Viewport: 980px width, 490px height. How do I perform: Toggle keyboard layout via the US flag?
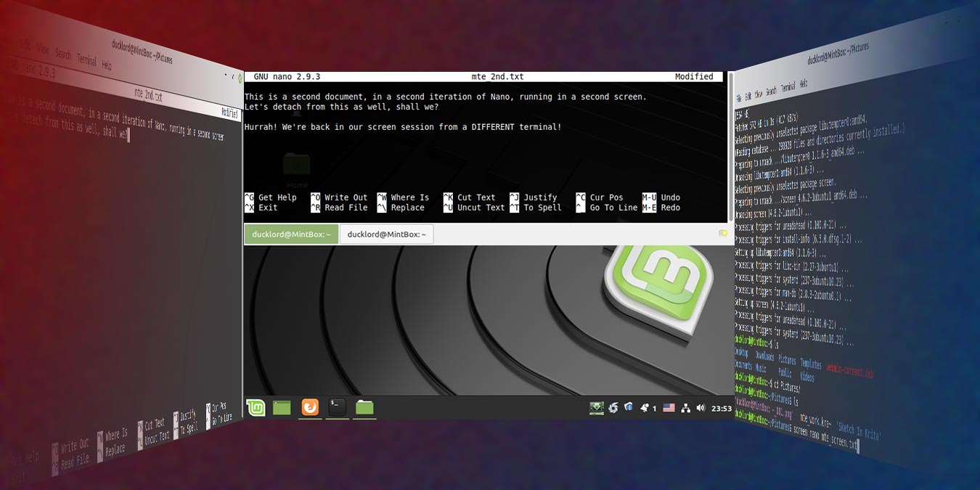click(x=669, y=407)
